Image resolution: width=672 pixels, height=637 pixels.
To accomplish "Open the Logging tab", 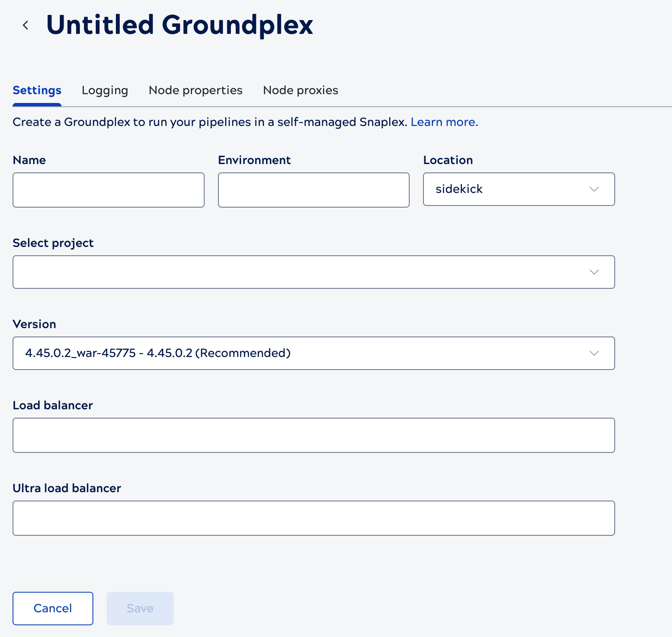I will 105,90.
